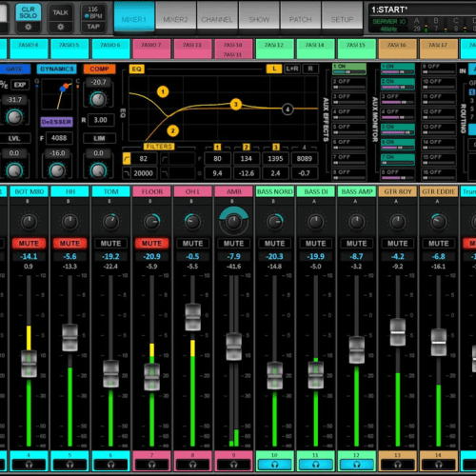Screen dimensions: 476x476
Task: Select L+R EQ channel mode
Action: tap(292, 69)
